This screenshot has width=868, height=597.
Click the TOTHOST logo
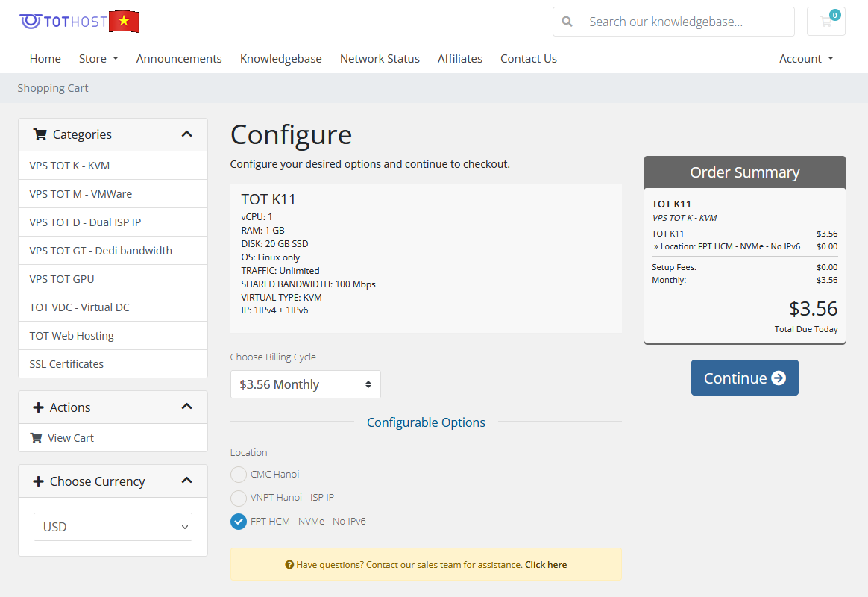pyautogui.click(x=63, y=22)
